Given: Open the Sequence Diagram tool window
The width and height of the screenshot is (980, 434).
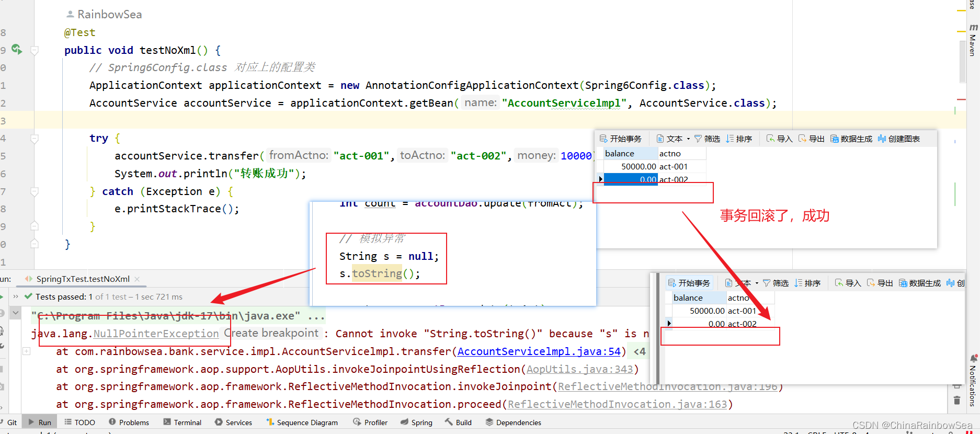Looking at the screenshot, I should [x=302, y=422].
